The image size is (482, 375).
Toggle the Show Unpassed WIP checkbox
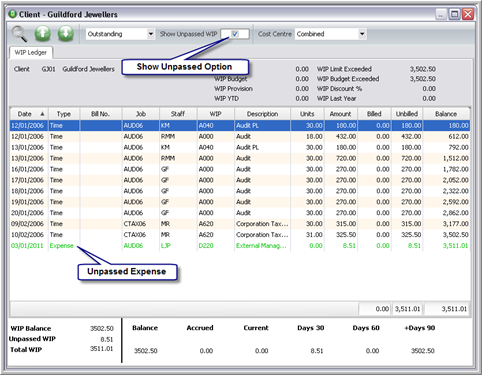point(235,34)
